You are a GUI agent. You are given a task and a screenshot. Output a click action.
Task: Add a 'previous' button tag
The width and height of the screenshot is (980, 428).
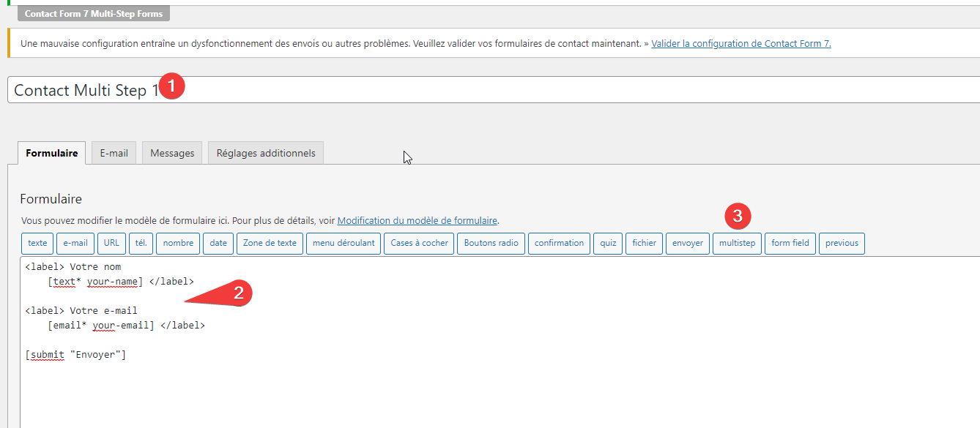tap(842, 243)
